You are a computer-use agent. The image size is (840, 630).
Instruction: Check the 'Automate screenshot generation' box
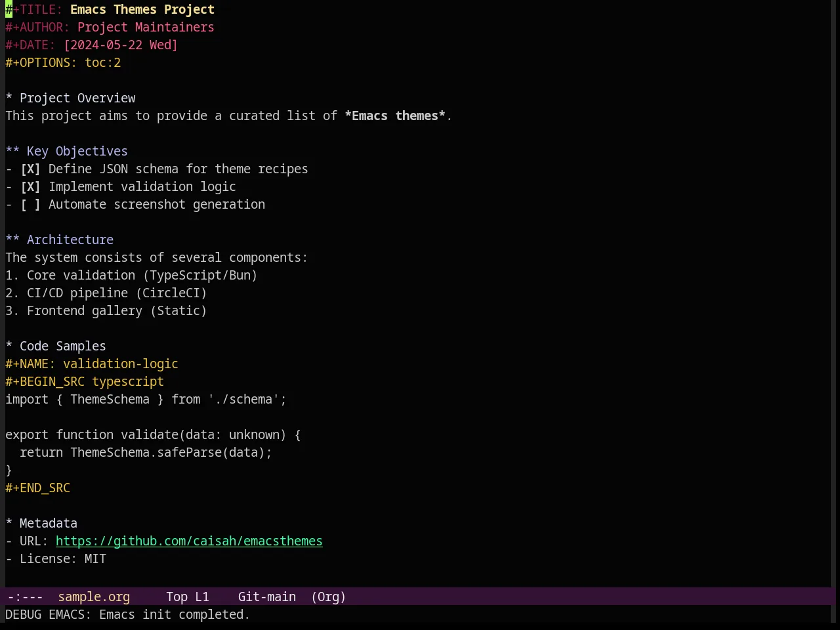(x=30, y=204)
